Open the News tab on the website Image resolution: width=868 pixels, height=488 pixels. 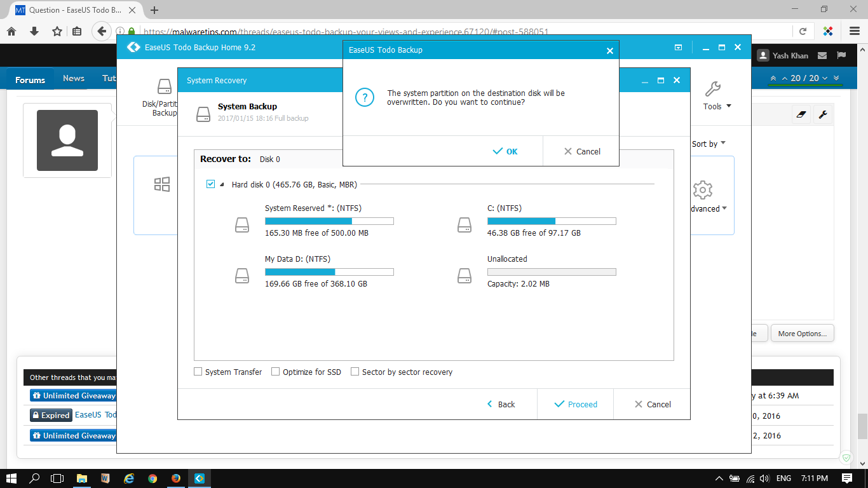coord(74,79)
